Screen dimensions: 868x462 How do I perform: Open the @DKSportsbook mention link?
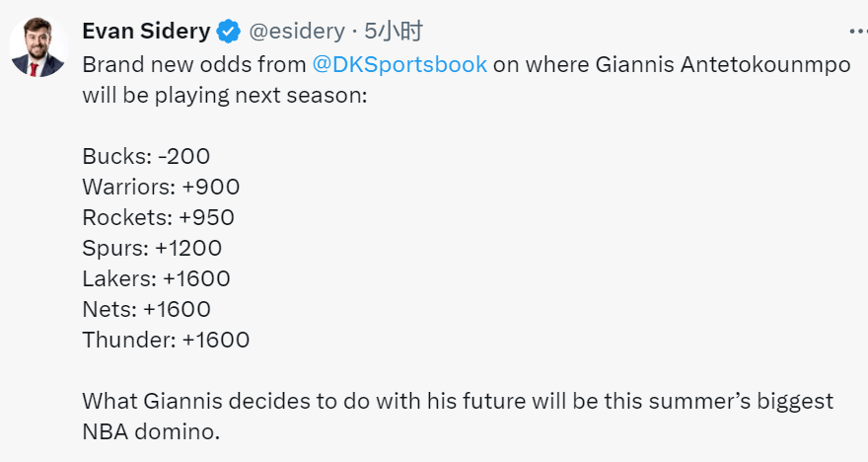[399, 65]
